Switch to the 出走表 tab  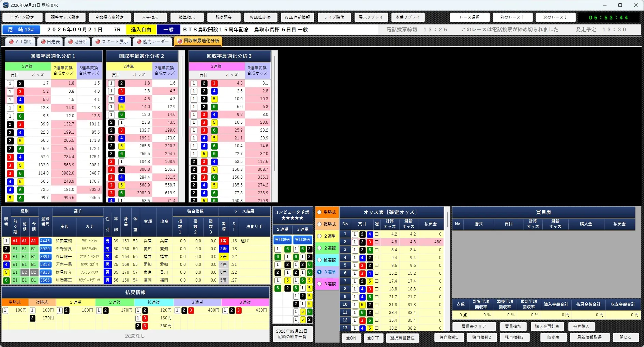(x=50, y=42)
